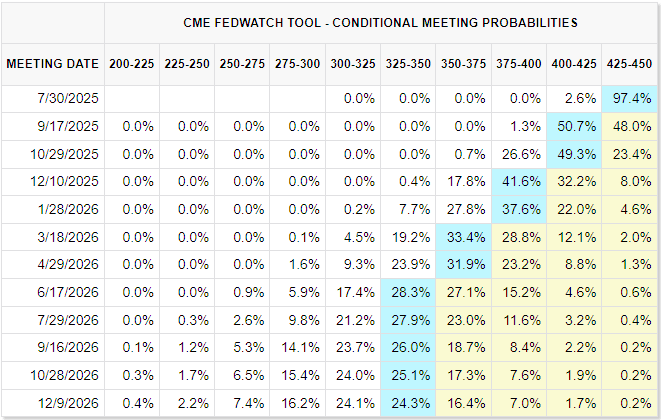
Task: Click the 425-450 column header
Action: 631,64
